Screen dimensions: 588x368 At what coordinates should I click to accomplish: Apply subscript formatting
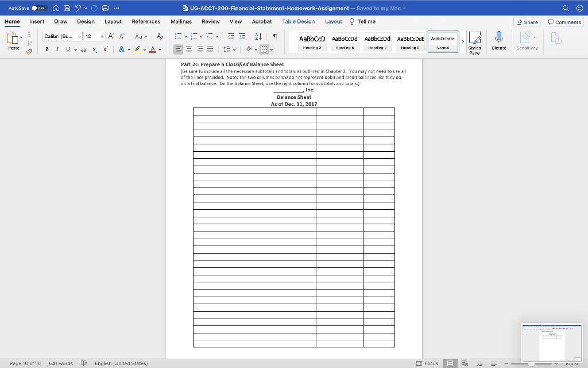click(x=95, y=49)
